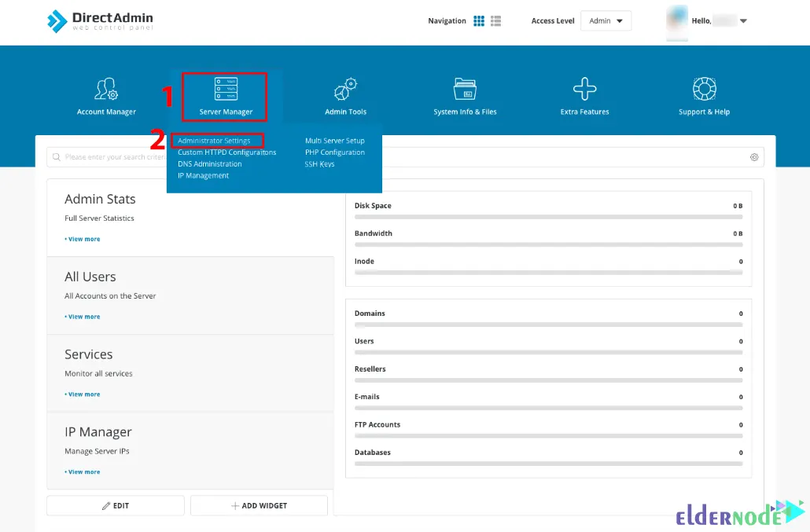Open Admin Tools
Image resolution: width=810 pixels, height=532 pixels.
click(x=345, y=94)
